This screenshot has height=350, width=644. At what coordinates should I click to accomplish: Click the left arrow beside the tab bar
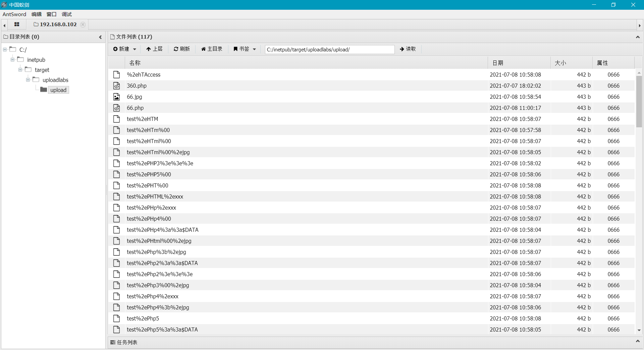4,25
